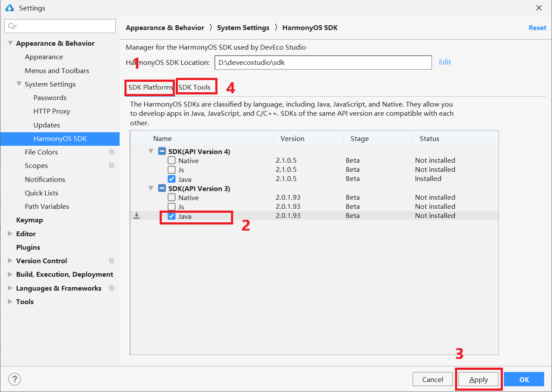552x392 pixels.
Task: Toggle the Js checkbox under API Version 4
Action: pyautogui.click(x=172, y=169)
